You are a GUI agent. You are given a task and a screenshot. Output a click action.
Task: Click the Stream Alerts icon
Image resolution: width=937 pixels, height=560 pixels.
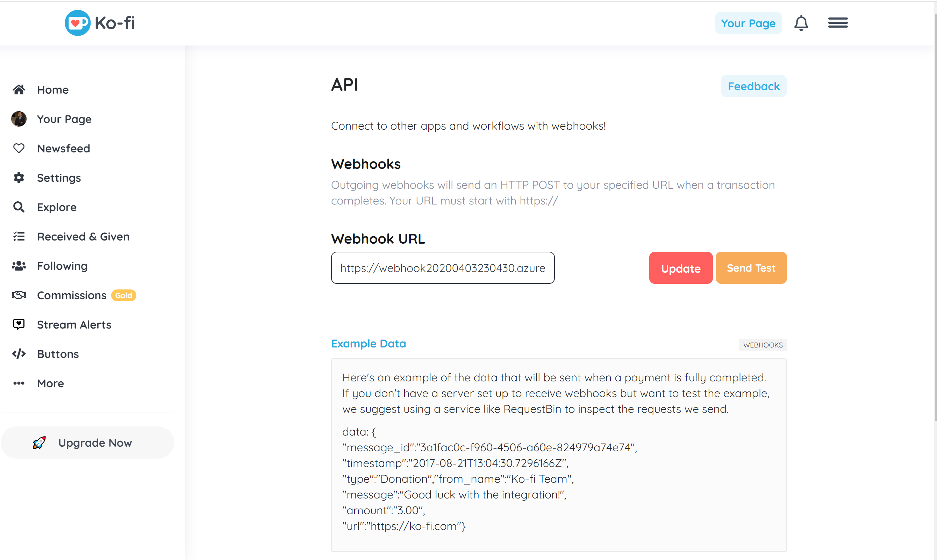(x=19, y=324)
